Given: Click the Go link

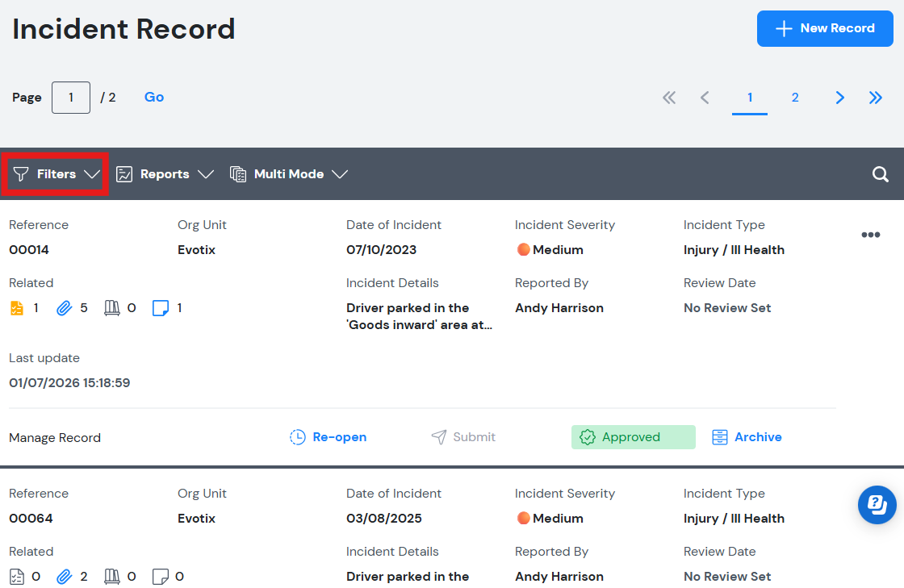Looking at the screenshot, I should (x=154, y=98).
